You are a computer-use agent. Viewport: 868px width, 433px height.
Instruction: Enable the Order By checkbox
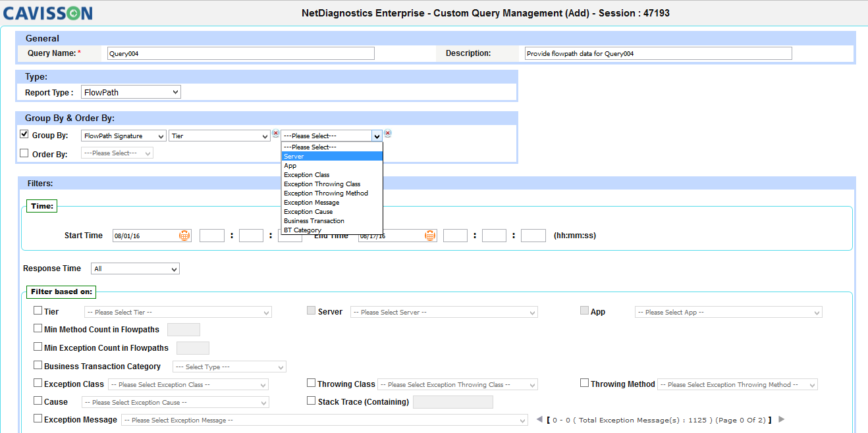(24, 153)
